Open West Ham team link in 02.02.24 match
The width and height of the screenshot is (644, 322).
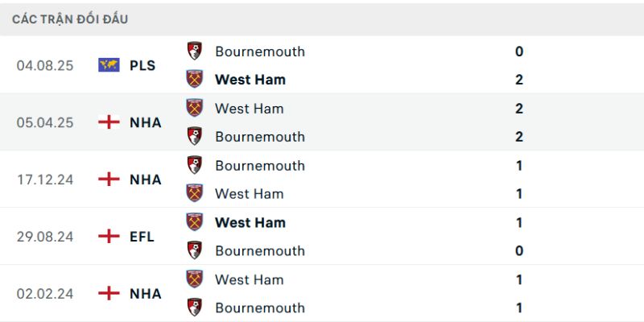(x=250, y=279)
